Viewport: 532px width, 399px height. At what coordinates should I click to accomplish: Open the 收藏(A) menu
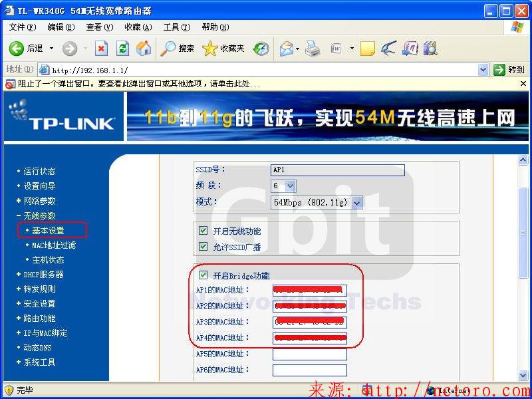(138, 27)
